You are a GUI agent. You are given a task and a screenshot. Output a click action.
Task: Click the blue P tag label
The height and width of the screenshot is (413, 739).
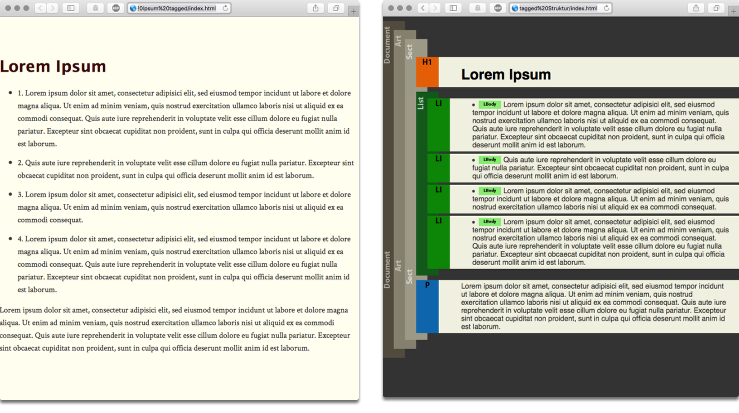point(427,306)
